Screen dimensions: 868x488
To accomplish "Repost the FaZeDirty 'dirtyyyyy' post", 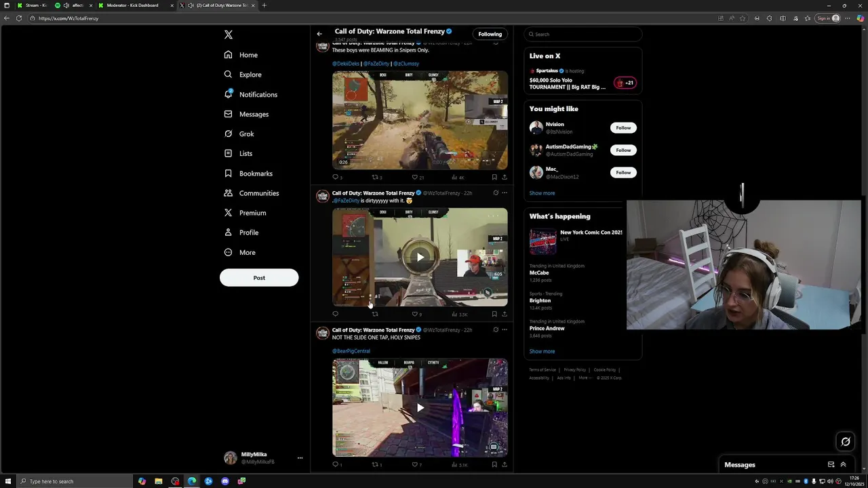I will point(375,314).
